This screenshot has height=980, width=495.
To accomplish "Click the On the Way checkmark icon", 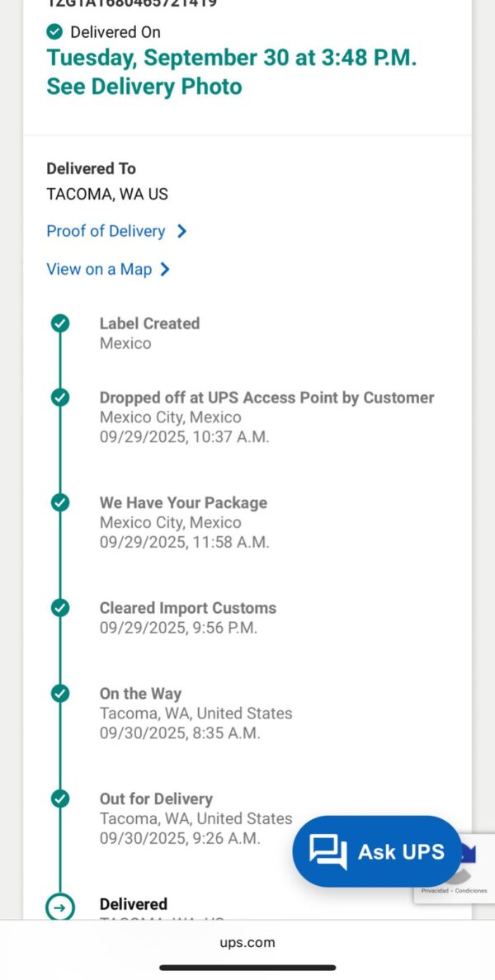I will [x=60, y=694].
